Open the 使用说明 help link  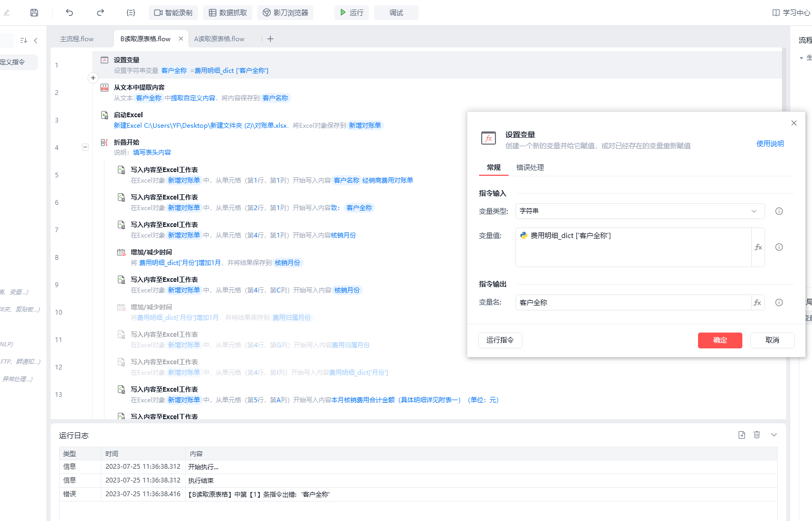click(x=770, y=144)
